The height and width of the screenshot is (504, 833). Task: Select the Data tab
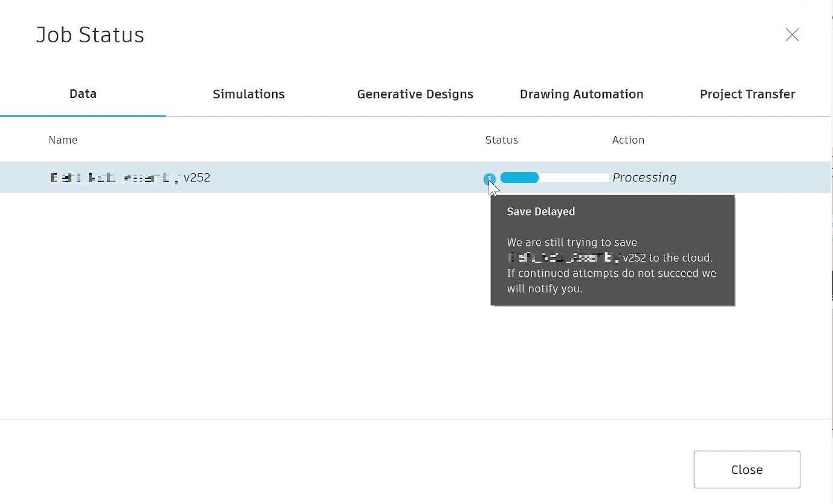click(83, 94)
